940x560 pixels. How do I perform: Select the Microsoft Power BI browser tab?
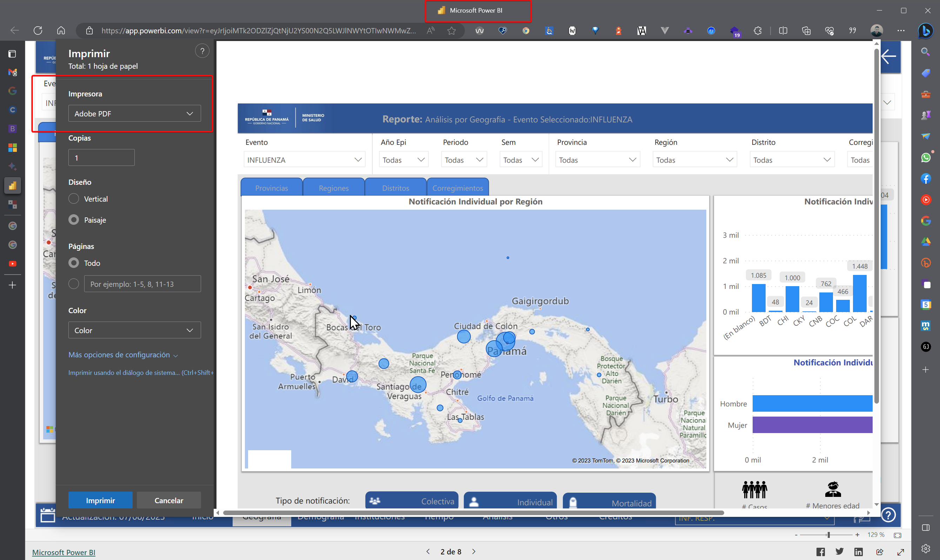(478, 11)
